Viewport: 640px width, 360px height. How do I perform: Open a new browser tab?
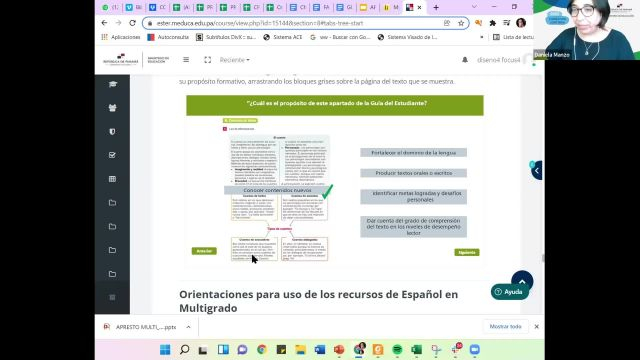436,7
